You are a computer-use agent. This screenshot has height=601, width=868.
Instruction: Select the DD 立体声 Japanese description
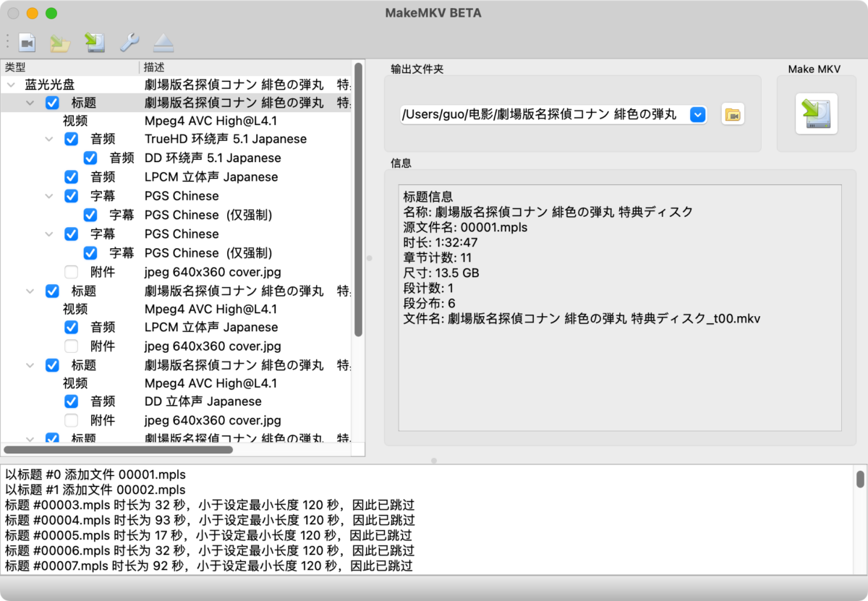pos(203,401)
